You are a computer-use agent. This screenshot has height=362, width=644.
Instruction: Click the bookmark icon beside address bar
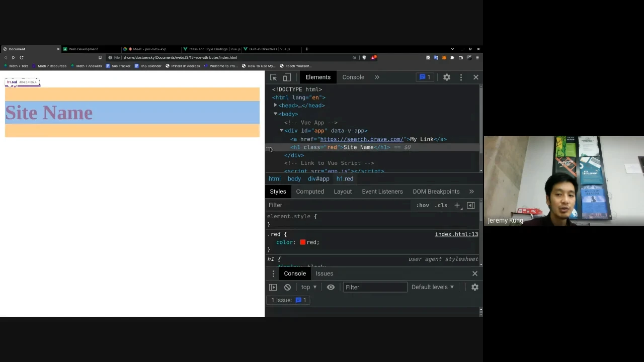click(x=100, y=58)
